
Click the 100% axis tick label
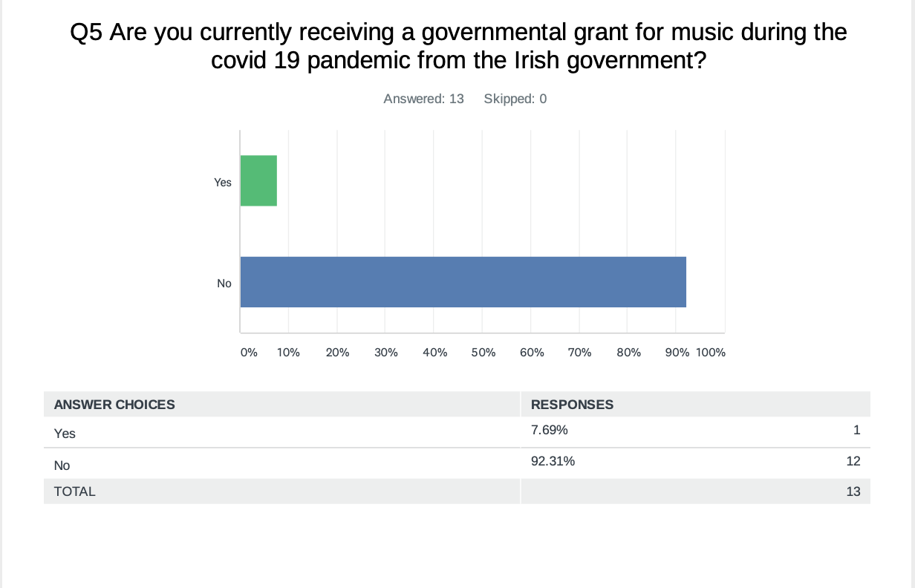pos(711,353)
